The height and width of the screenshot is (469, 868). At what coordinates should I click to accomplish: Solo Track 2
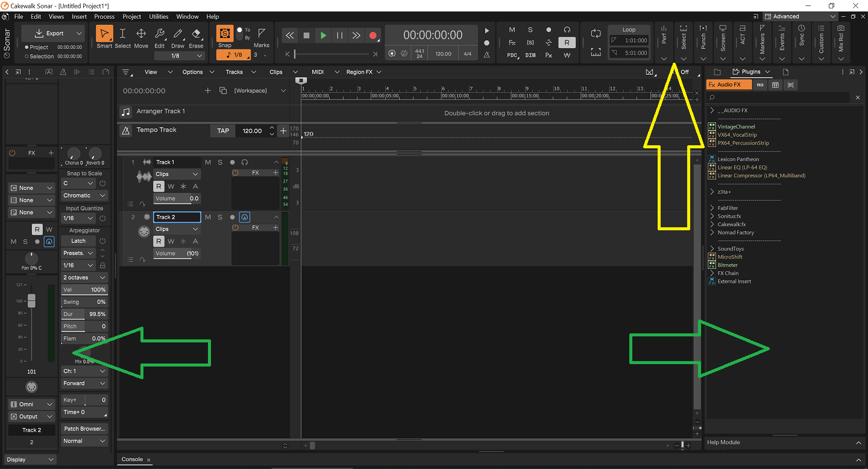[x=220, y=217]
